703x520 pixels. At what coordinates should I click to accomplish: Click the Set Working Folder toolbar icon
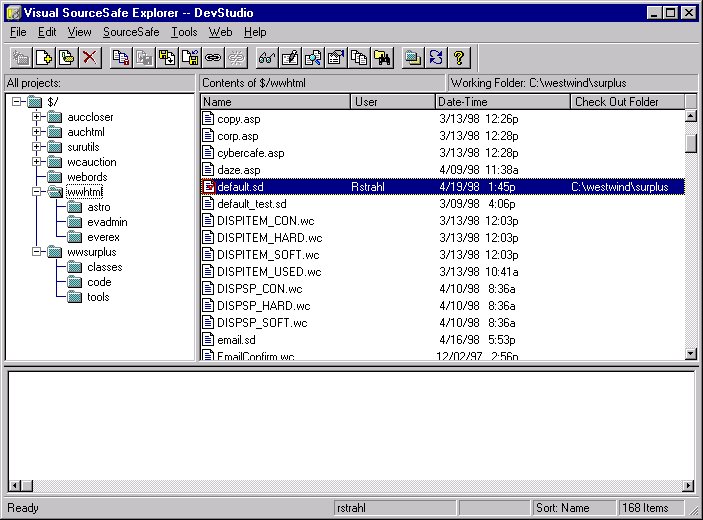(x=413, y=57)
